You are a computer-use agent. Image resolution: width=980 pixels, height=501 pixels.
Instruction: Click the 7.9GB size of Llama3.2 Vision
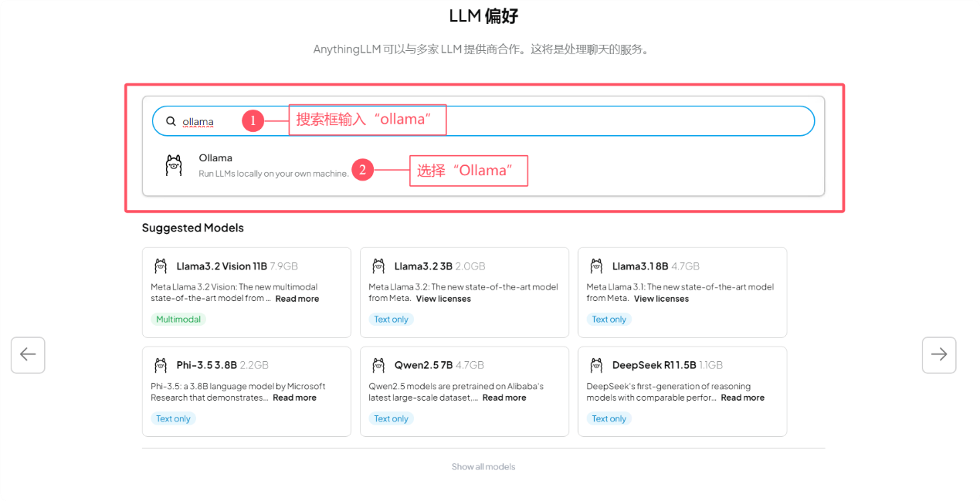(x=283, y=266)
